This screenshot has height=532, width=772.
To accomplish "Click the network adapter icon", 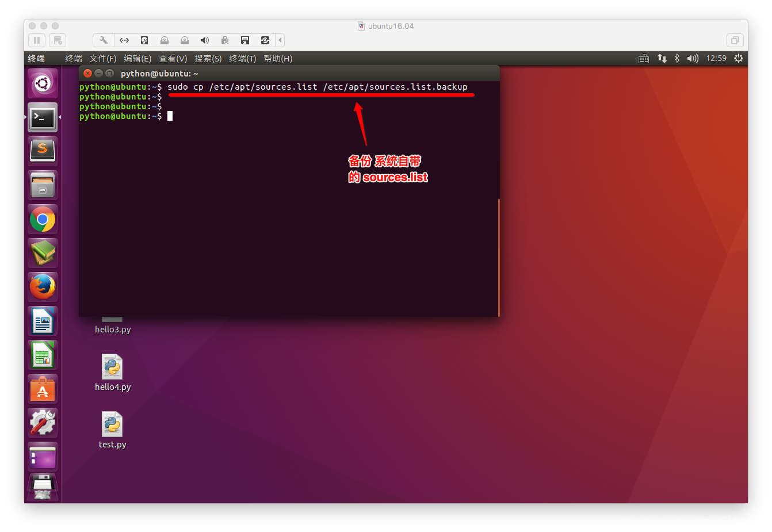I will 124,40.
